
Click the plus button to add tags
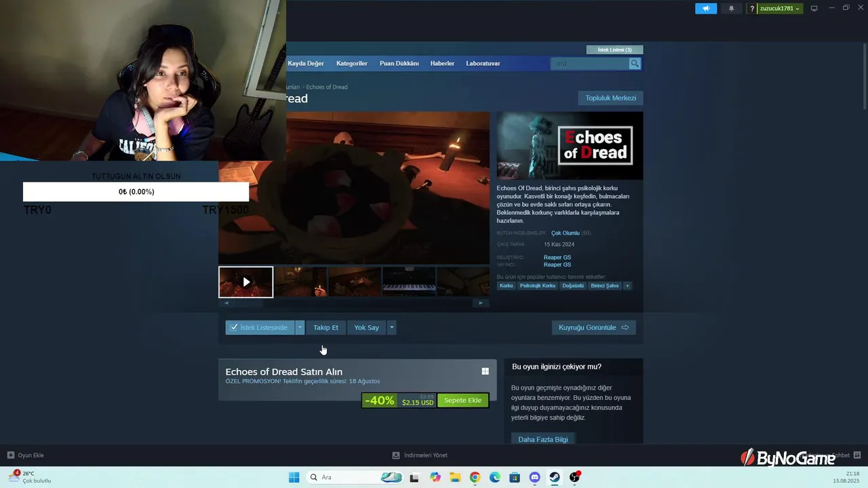coord(627,286)
